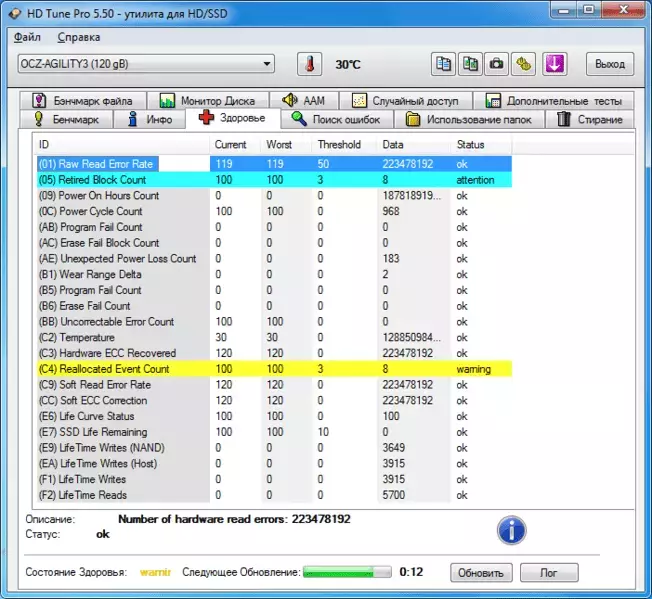This screenshot has height=599, width=652.
Task: Select the (BB) Uncorrectable Error Count row
Action: pos(274,322)
